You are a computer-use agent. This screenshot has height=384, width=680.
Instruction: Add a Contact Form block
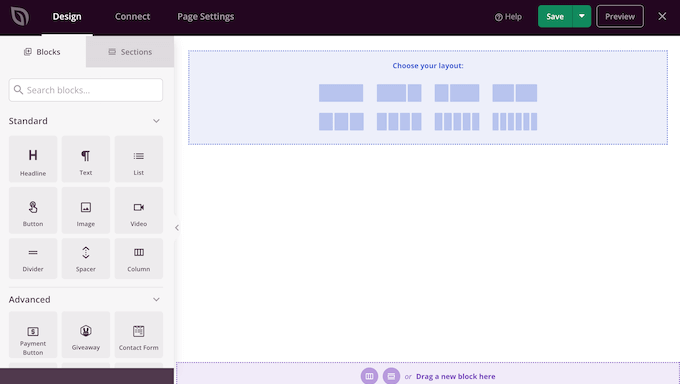point(139,335)
